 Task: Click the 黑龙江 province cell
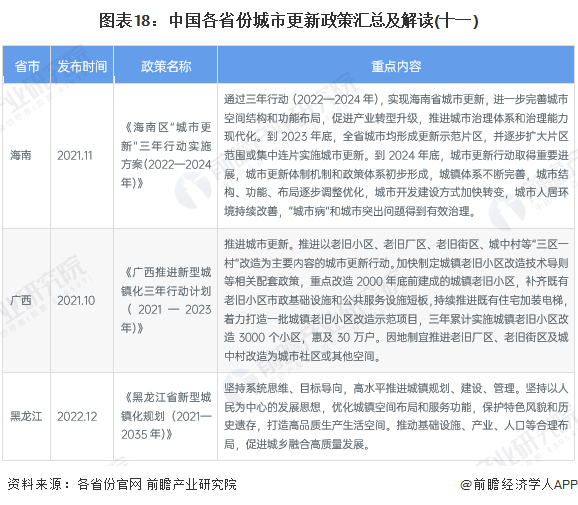[26, 416]
